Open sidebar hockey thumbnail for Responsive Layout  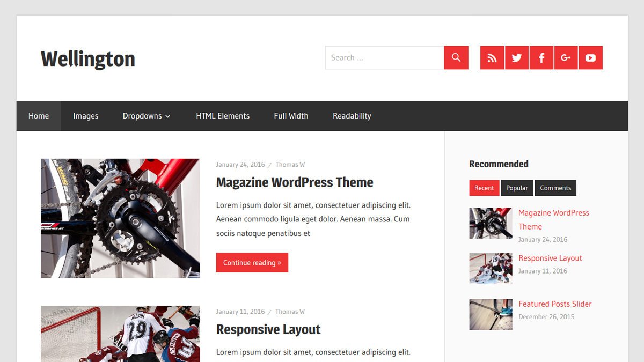pos(491,268)
